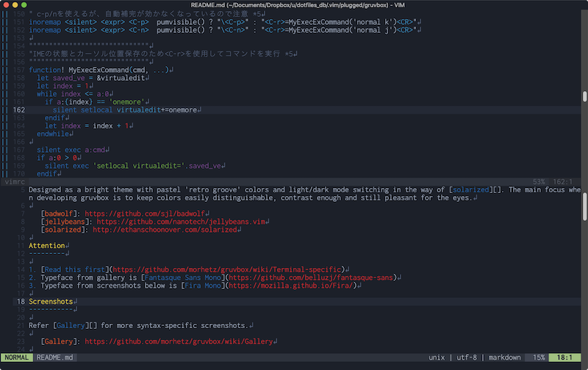
Task: Click README.md in the bottom status line
Action: (x=54, y=358)
